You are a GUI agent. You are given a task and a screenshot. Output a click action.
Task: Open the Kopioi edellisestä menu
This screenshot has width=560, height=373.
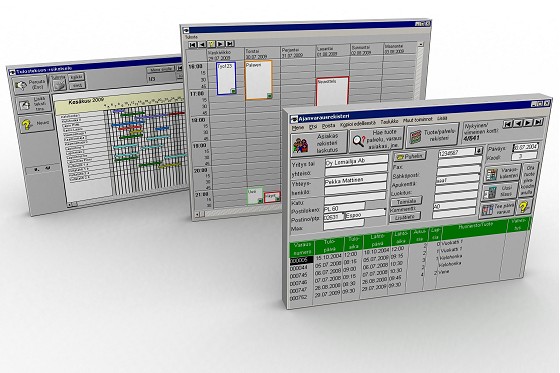[x=358, y=124]
